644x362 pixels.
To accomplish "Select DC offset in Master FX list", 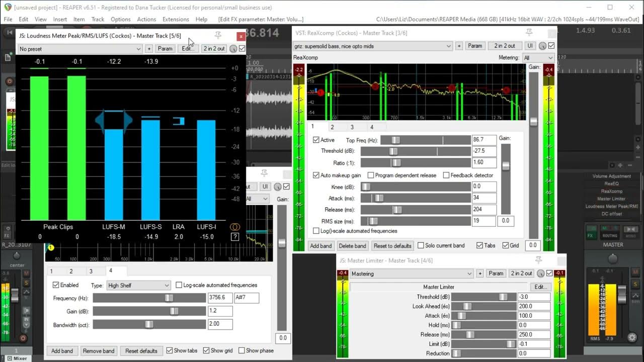I will (612, 214).
